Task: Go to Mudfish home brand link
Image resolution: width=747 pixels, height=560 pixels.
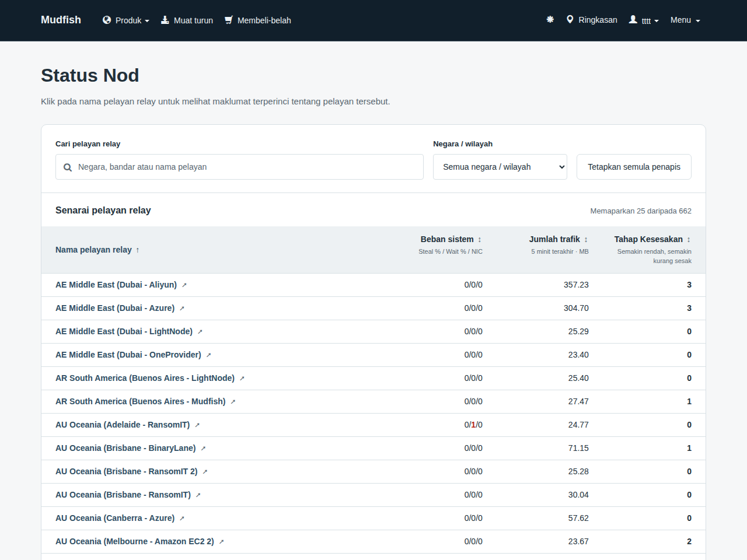Action: point(61,20)
